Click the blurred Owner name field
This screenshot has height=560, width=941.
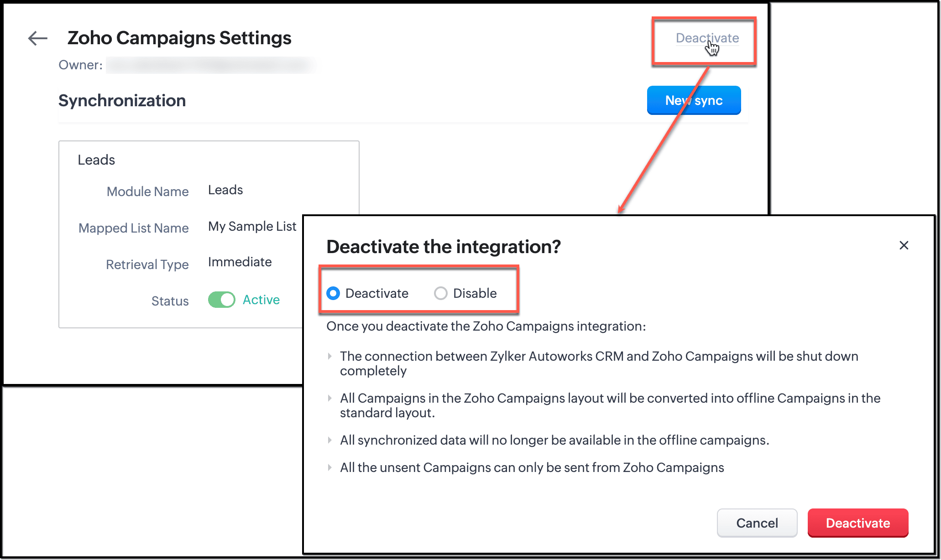click(210, 65)
